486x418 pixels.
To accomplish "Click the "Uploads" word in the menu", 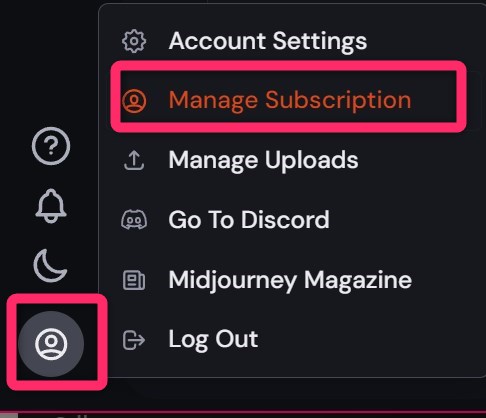I will click(312, 161).
